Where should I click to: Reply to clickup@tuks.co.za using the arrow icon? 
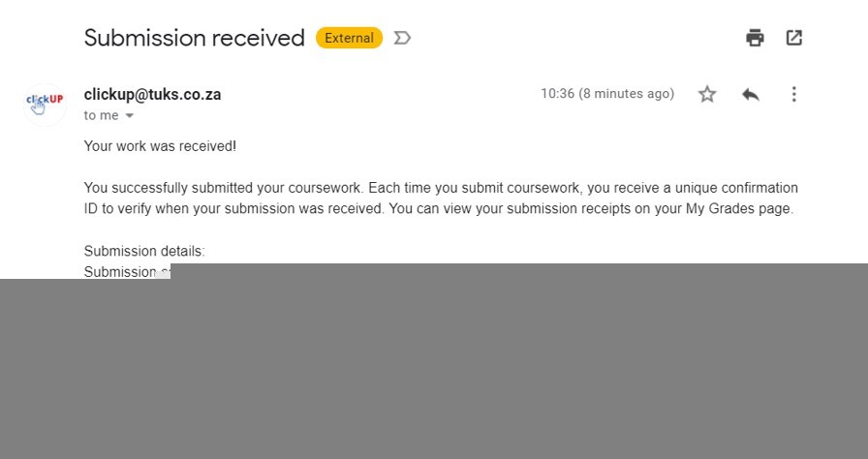point(750,94)
